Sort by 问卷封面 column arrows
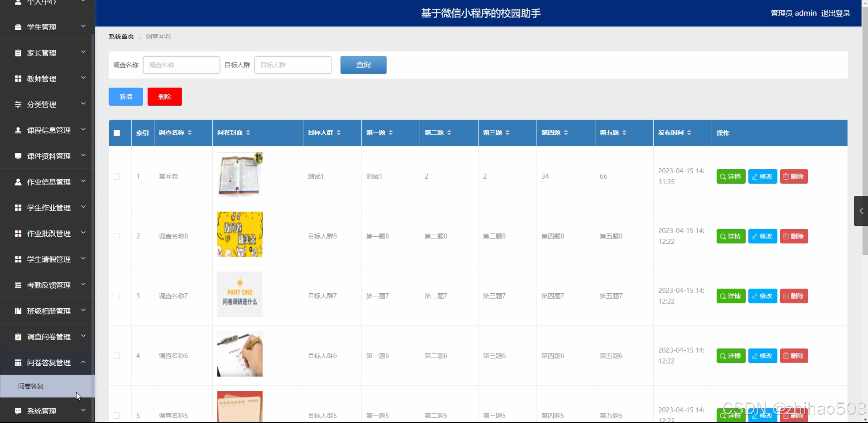868x423 pixels. 248,132
